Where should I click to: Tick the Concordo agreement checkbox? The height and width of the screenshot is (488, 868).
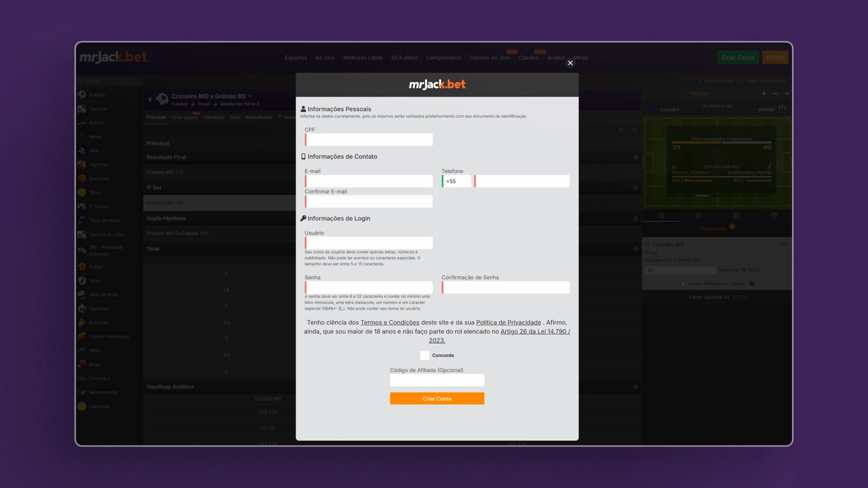[x=425, y=355]
